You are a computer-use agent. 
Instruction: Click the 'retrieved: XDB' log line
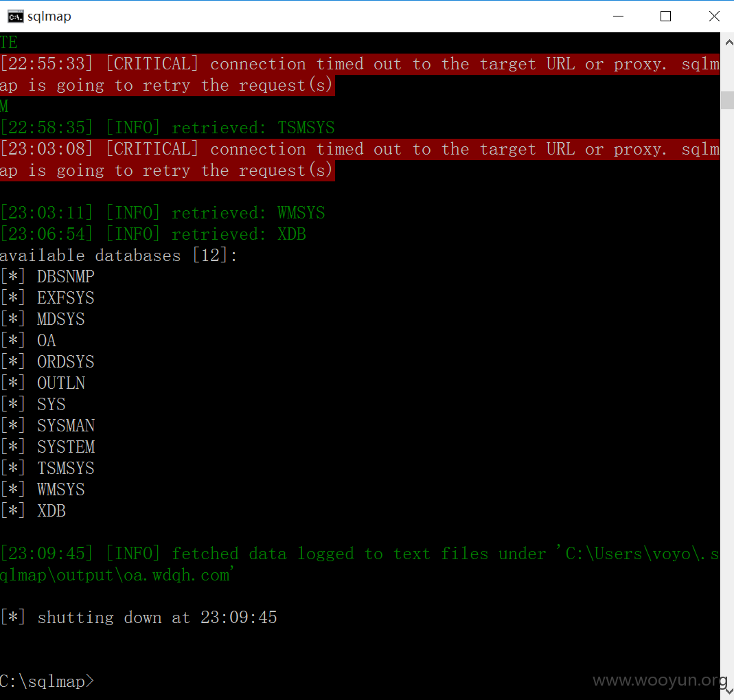click(x=152, y=234)
